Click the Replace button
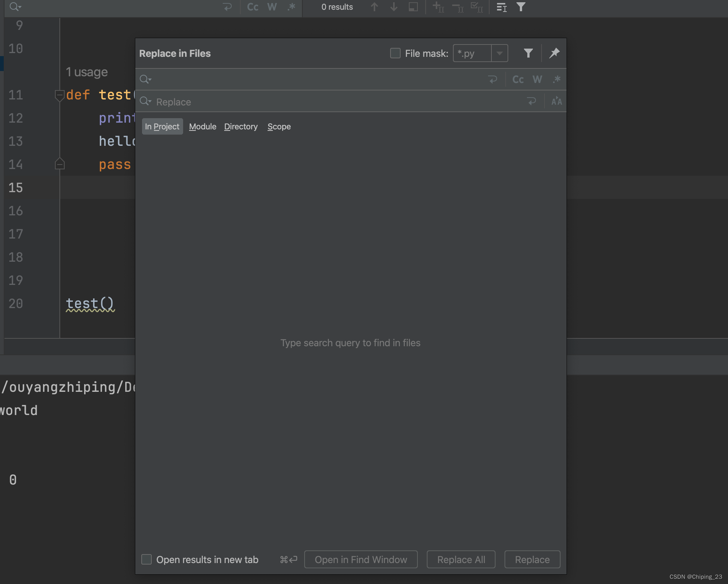Screen dimensions: 728x584 532,559
